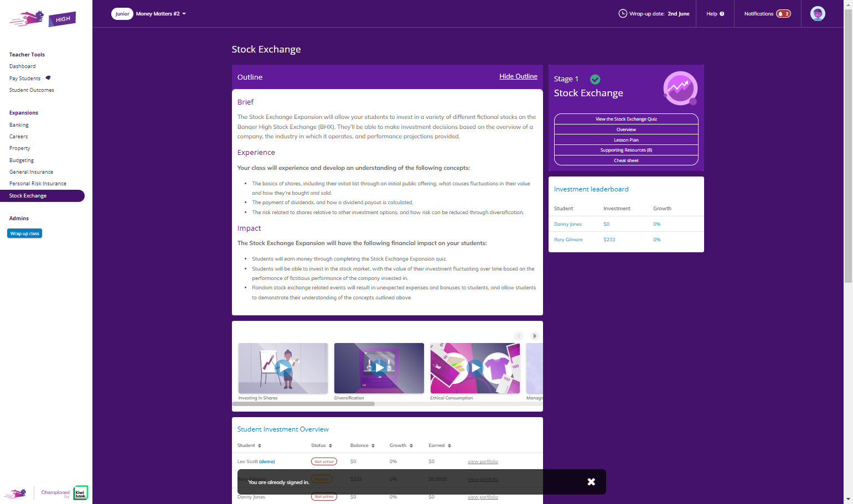This screenshot has height=504, width=853.
Task: Click the Pay Students money icon
Action: click(48, 78)
